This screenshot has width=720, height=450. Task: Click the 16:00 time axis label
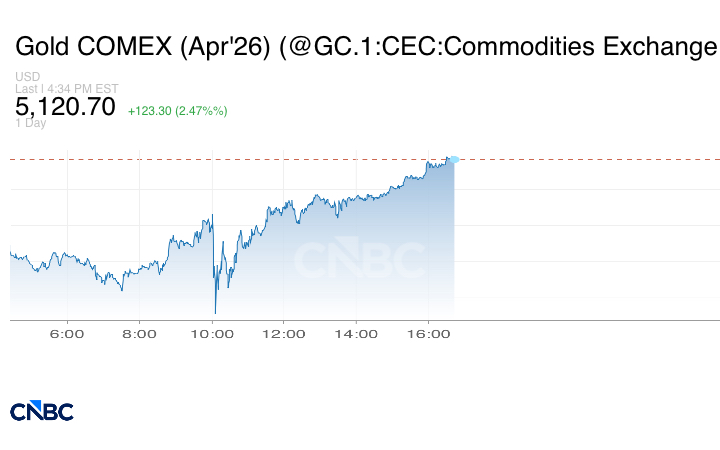click(427, 334)
